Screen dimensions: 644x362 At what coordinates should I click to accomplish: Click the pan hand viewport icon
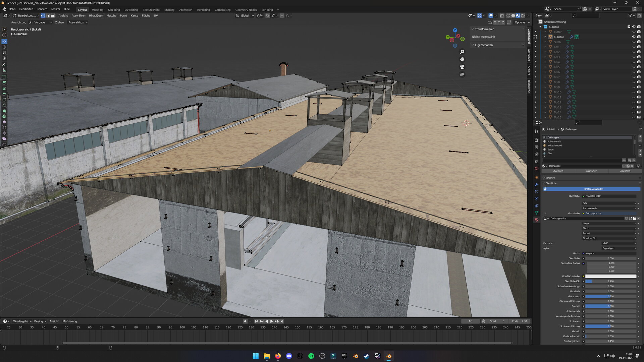pyautogui.click(x=462, y=59)
